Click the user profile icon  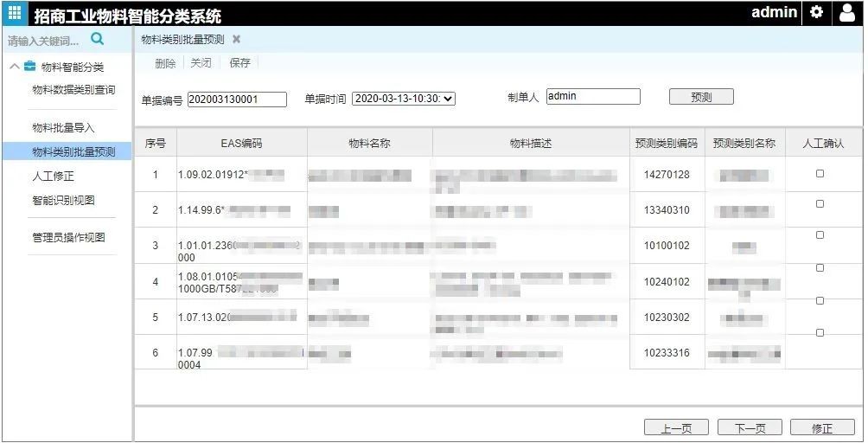(x=846, y=13)
